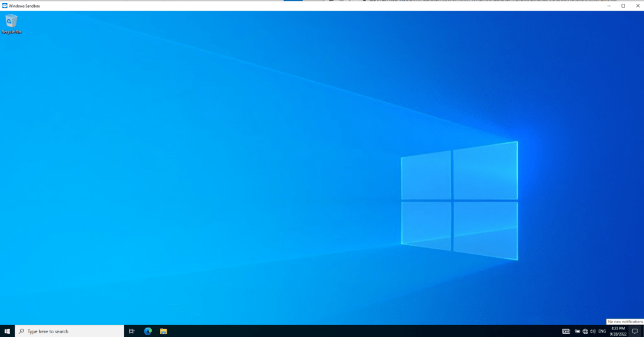Close the Windows Sandbox window
This screenshot has width=644, height=337.
(x=637, y=6)
